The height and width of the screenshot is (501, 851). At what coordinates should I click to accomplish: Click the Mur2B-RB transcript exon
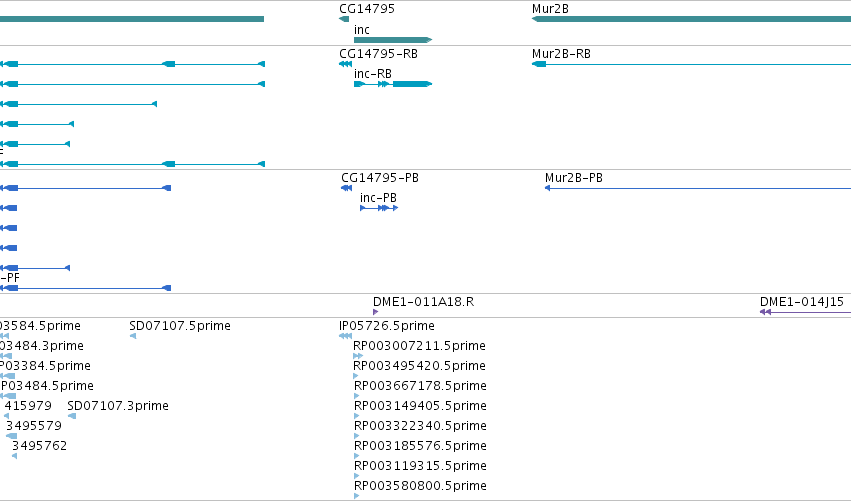tap(539, 64)
